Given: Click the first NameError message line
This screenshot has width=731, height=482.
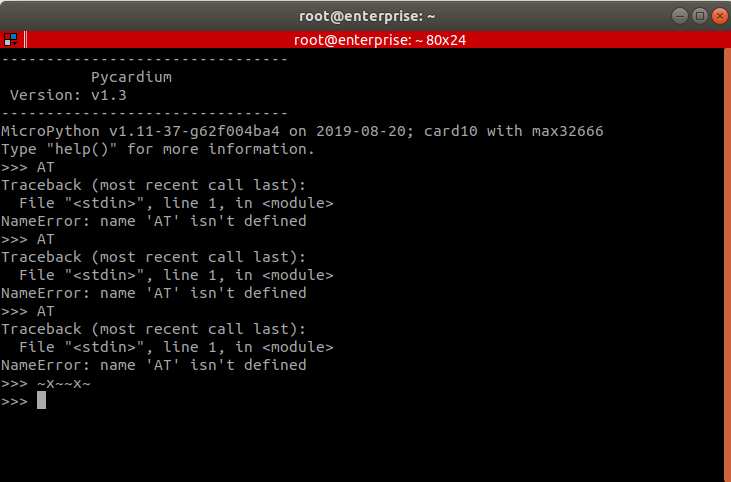Looking at the screenshot, I should [x=154, y=221].
